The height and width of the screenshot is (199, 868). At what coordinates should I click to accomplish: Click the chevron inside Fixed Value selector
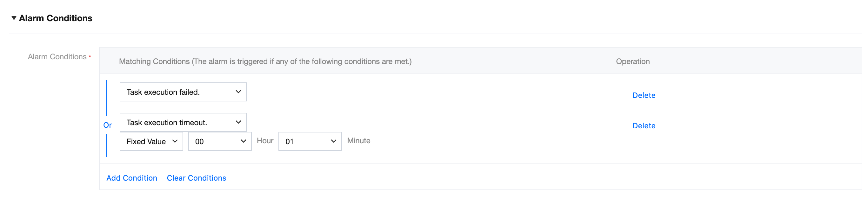coord(175,141)
